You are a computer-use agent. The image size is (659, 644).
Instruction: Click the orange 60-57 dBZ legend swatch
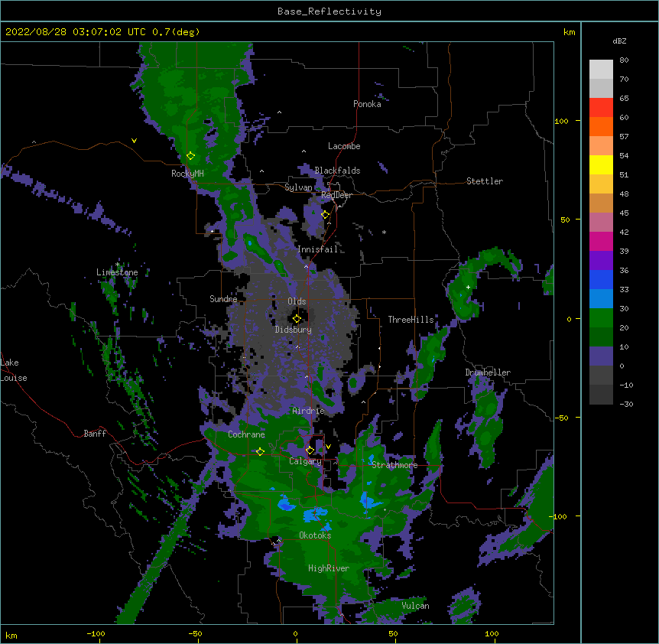pyautogui.click(x=601, y=126)
